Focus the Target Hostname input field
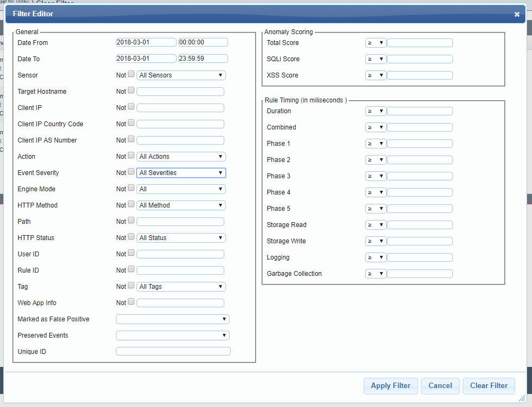The height and width of the screenshot is (407, 532). [180, 92]
